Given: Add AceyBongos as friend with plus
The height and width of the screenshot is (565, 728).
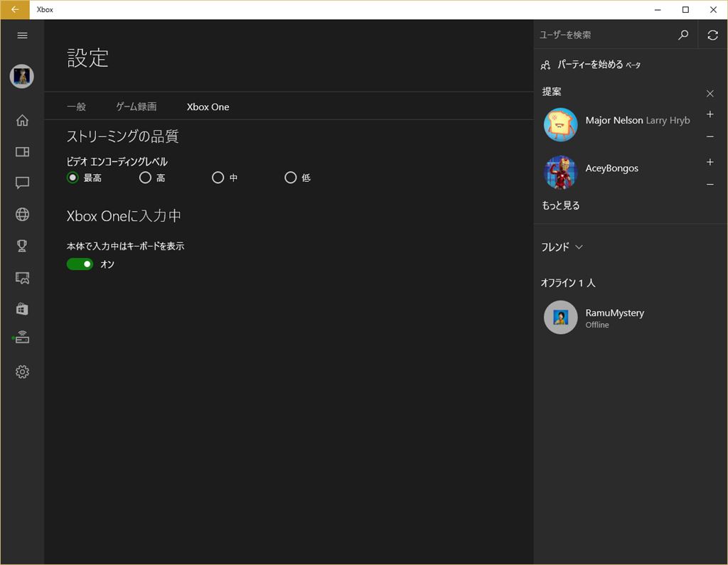Looking at the screenshot, I should (710, 162).
